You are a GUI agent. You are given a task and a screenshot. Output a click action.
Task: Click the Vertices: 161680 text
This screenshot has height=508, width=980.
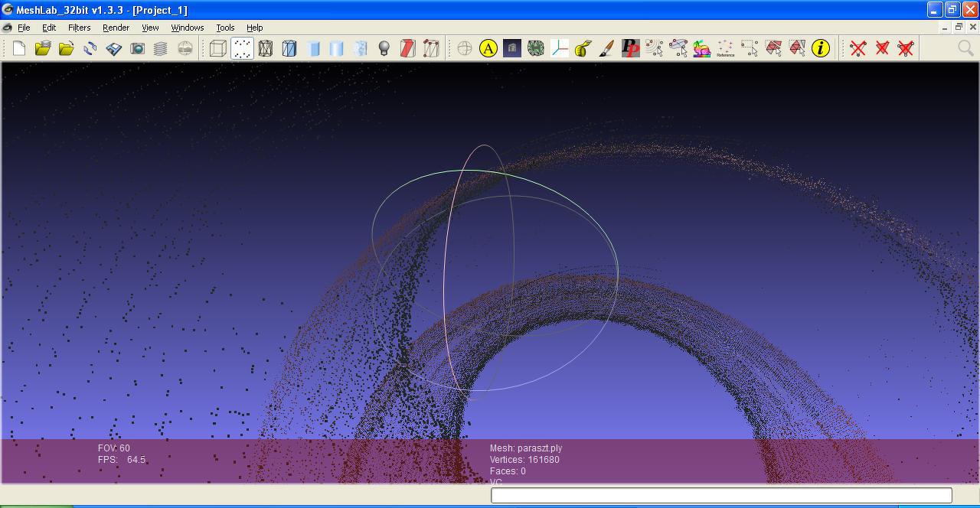pos(524,460)
